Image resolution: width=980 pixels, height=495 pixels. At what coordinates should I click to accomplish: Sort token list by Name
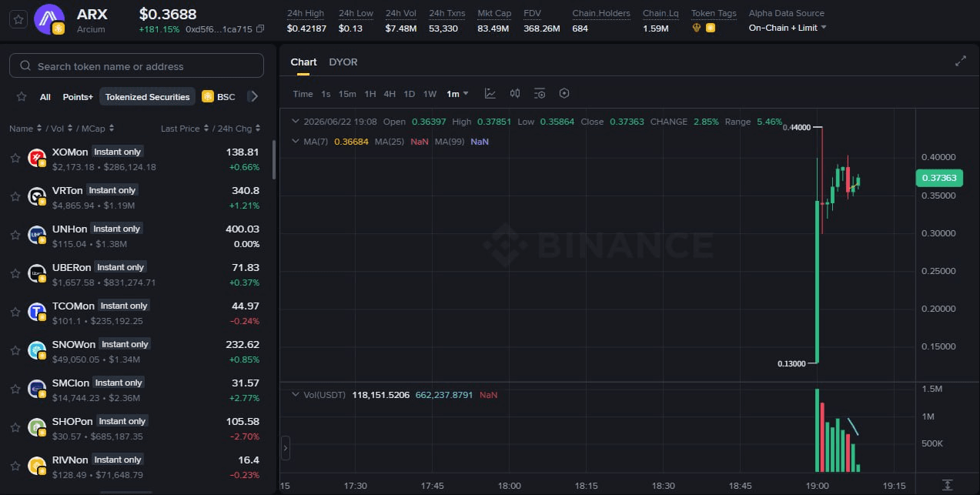pyautogui.click(x=25, y=129)
